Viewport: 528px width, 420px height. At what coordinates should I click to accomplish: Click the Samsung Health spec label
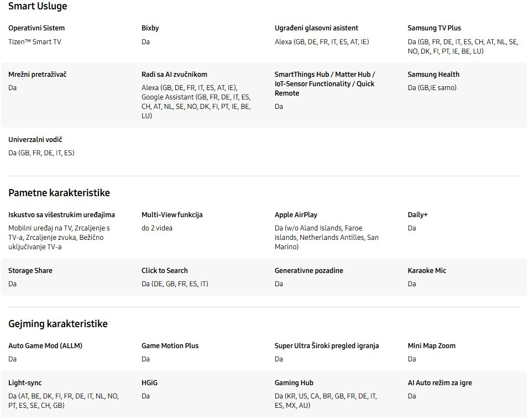[x=433, y=75]
